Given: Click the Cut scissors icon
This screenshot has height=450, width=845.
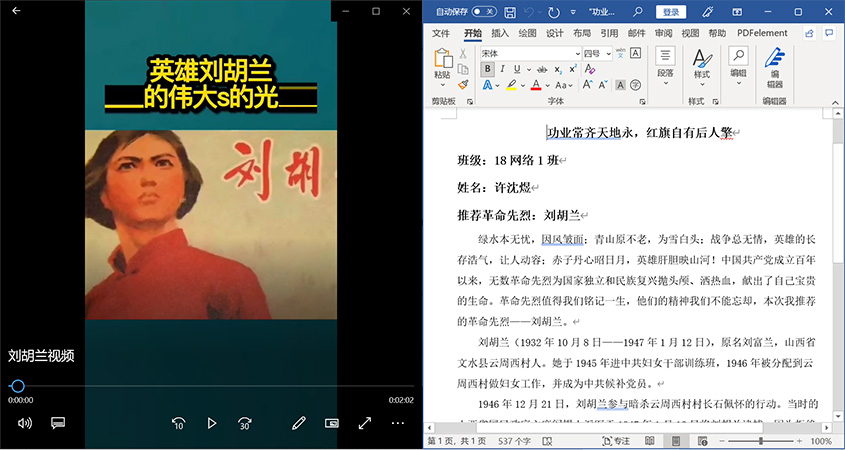Looking at the screenshot, I should pyautogui.click(x=462, y=53).
